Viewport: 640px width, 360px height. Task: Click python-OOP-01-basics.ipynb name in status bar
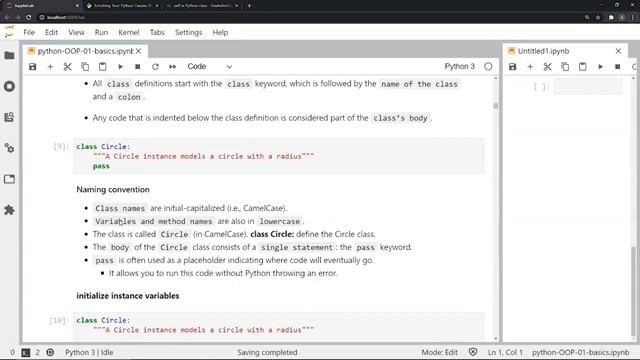580,352
